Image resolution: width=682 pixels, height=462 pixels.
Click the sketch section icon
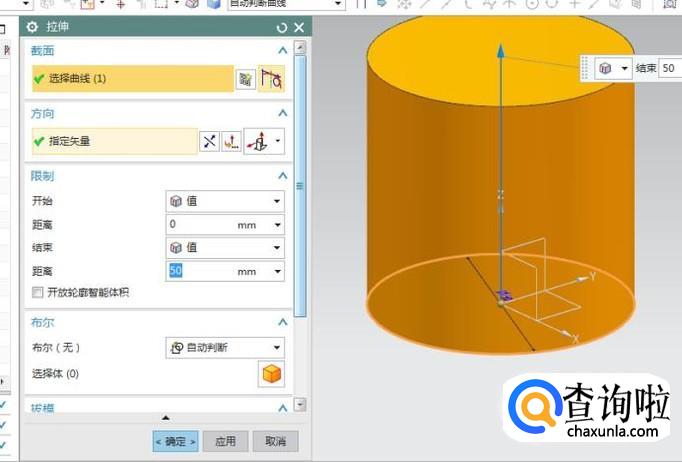tap(245, 79)
